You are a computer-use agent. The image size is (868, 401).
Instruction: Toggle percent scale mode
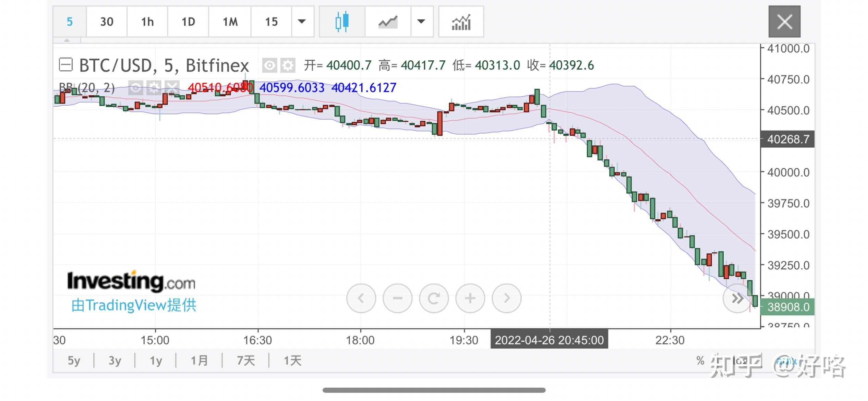[700, 361]
